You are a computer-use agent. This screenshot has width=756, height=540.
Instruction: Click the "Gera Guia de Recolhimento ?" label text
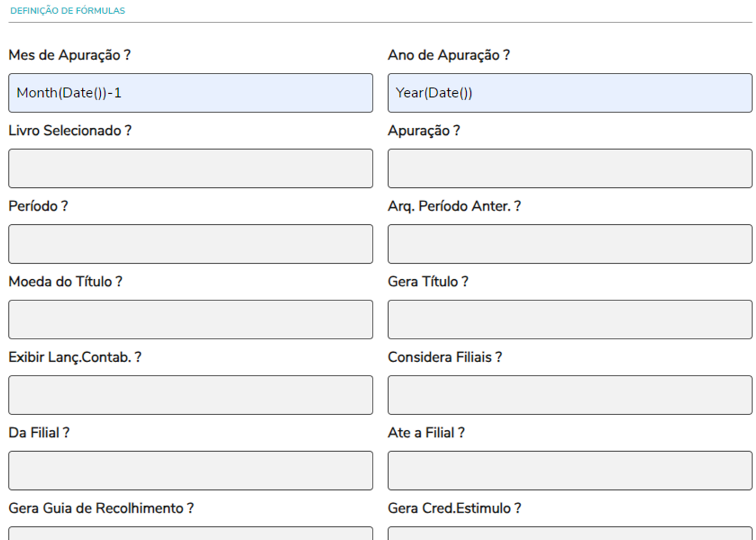[x=101, y=508]
